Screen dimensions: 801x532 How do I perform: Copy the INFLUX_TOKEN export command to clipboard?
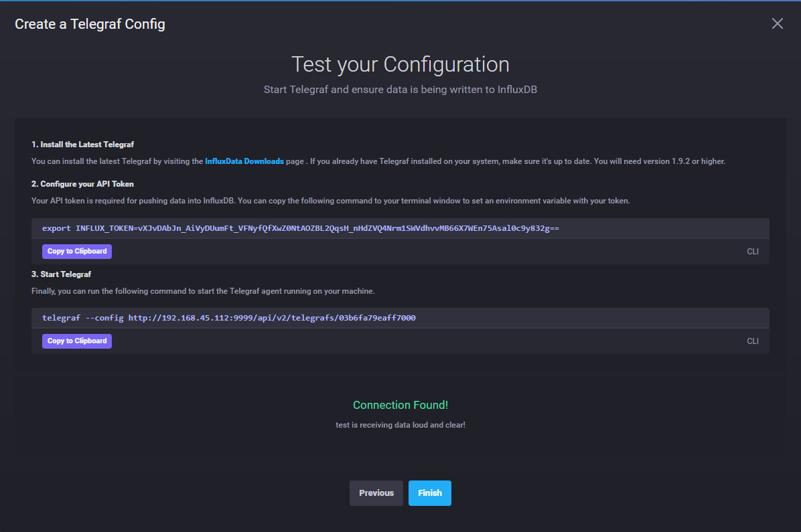tap(76, 251)
